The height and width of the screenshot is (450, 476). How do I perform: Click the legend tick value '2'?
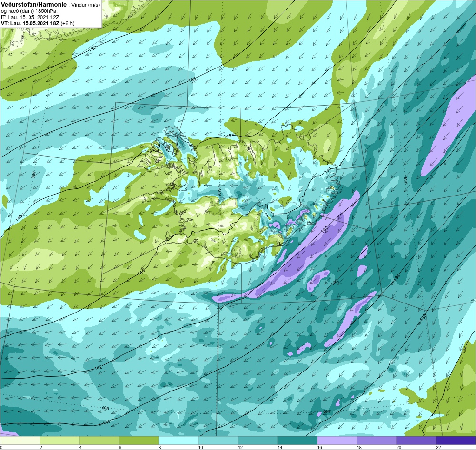(40, 447)
